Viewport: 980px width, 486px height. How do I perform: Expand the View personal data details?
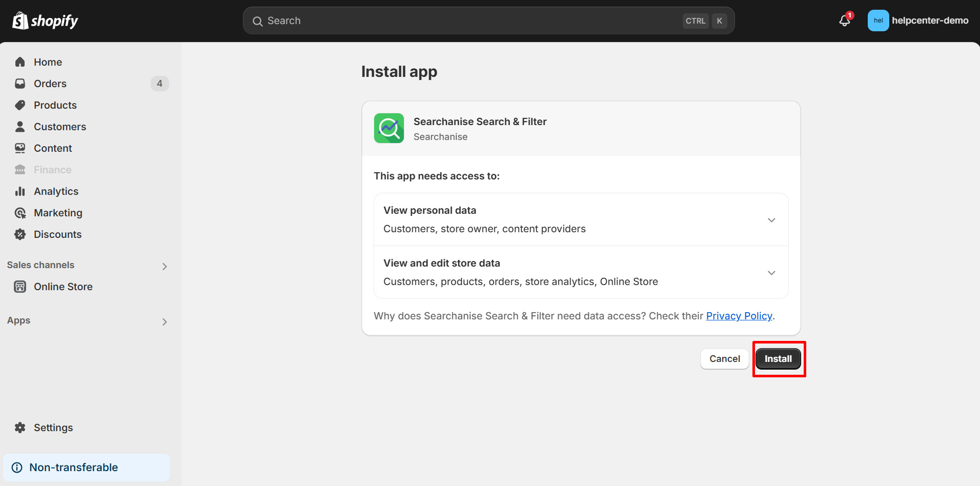tap(771, 219)
